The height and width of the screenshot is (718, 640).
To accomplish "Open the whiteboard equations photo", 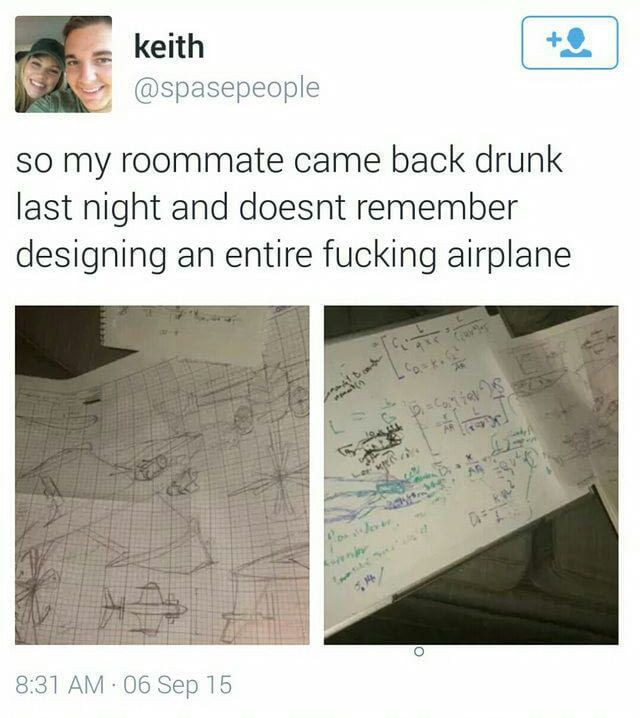I will [x=471, y=475].
